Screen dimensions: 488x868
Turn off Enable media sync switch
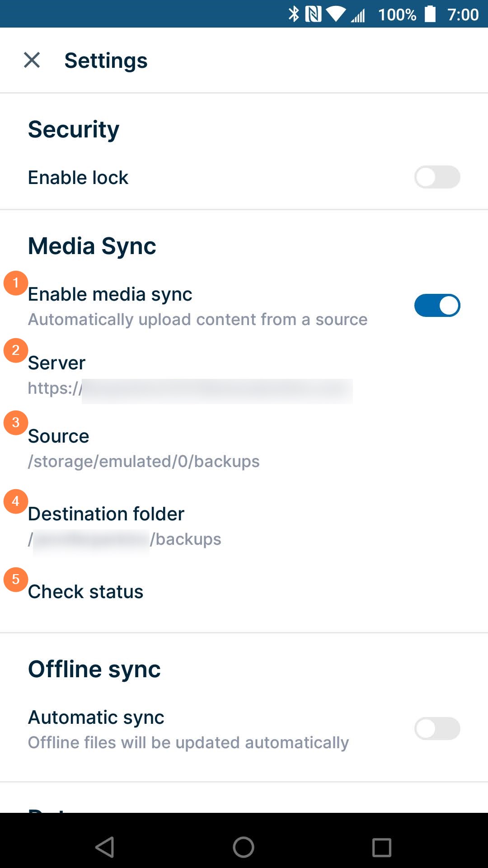[437, 306]
